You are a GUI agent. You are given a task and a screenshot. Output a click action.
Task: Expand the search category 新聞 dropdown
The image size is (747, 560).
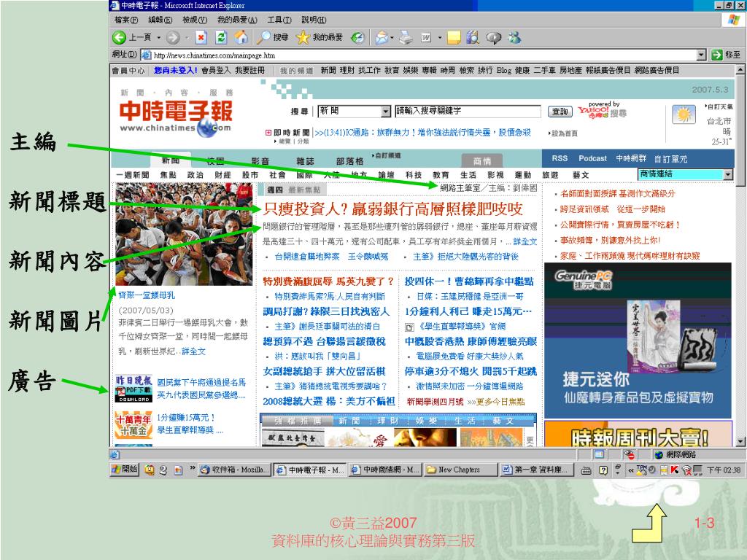[x=386, y=112]
